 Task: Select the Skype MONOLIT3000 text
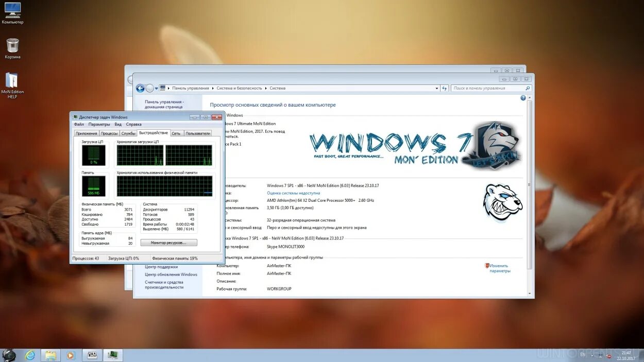(285, 247)
